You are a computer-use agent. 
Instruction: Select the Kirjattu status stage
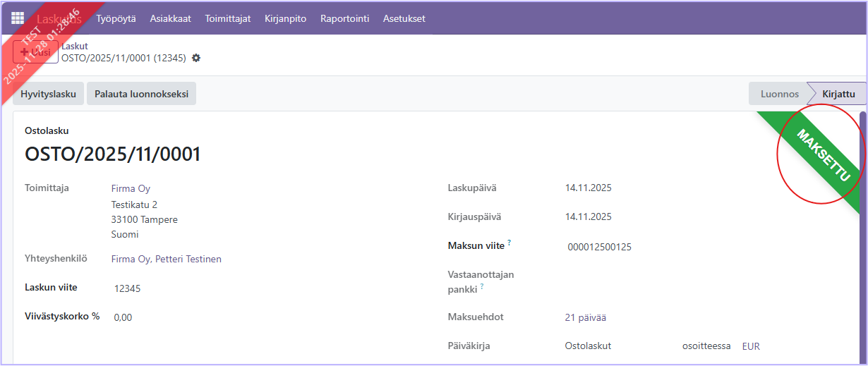pos(838,94)
